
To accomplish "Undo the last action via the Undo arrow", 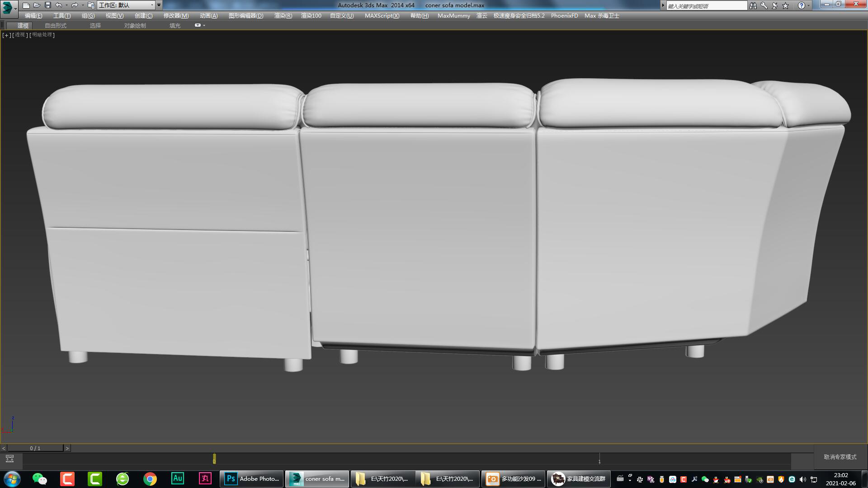I will pos(58,5).
